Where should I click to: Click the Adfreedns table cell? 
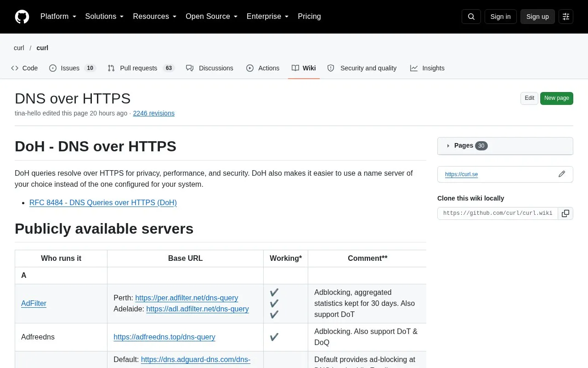[61, 337]
